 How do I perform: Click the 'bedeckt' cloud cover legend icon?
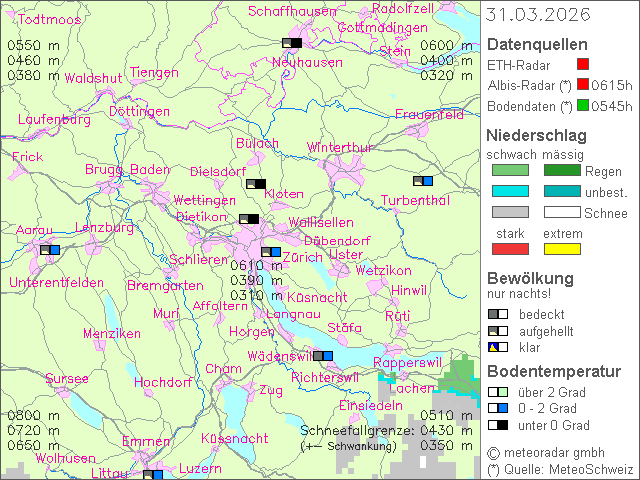tap(497, 314)
